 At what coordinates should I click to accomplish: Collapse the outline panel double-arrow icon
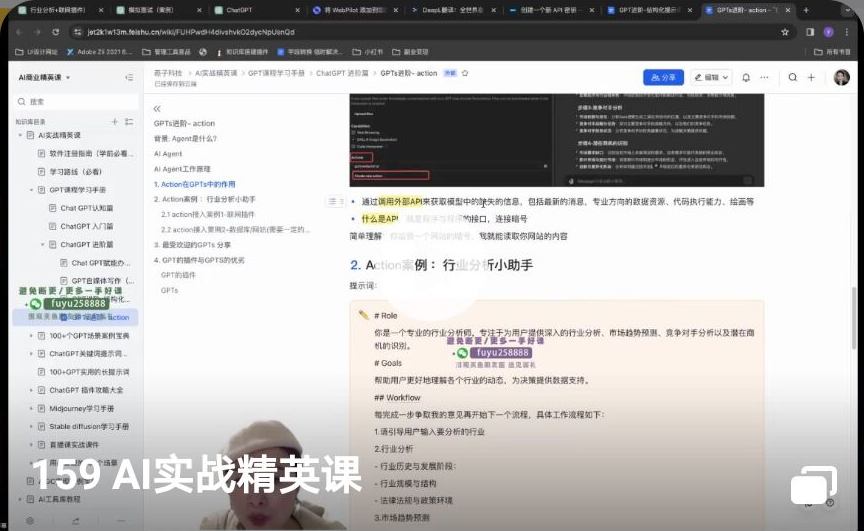(x=157, y=108)
